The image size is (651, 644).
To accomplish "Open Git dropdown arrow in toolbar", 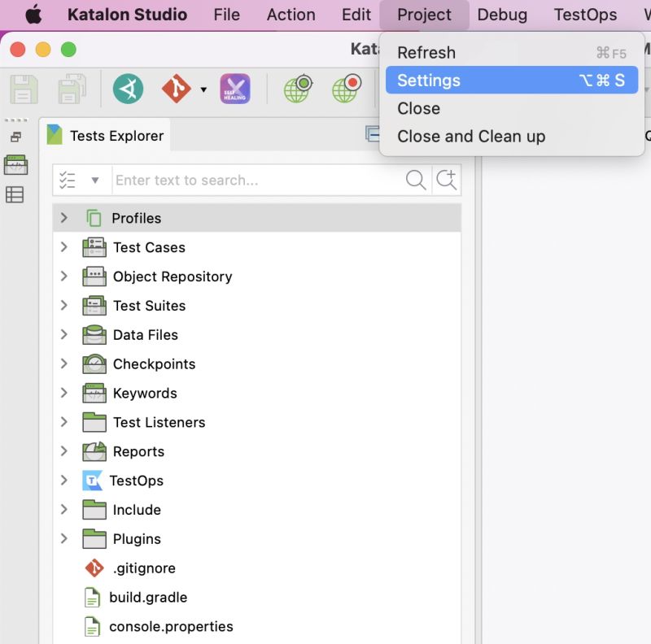I will tap(203, 89).
